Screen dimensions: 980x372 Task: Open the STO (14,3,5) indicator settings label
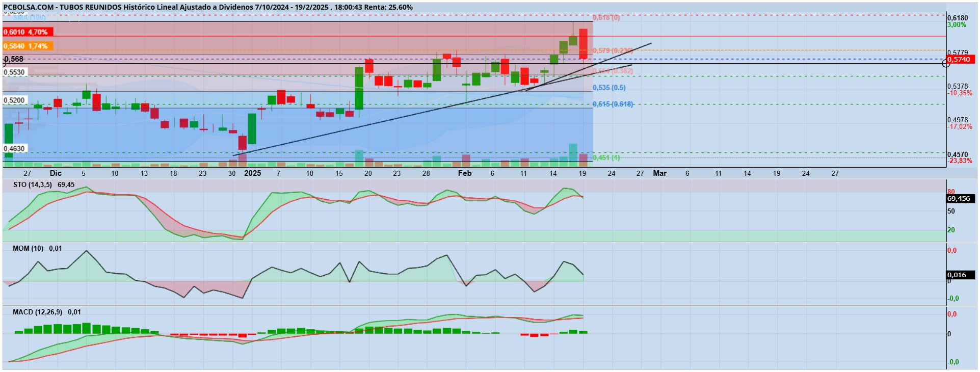point(33,185)
